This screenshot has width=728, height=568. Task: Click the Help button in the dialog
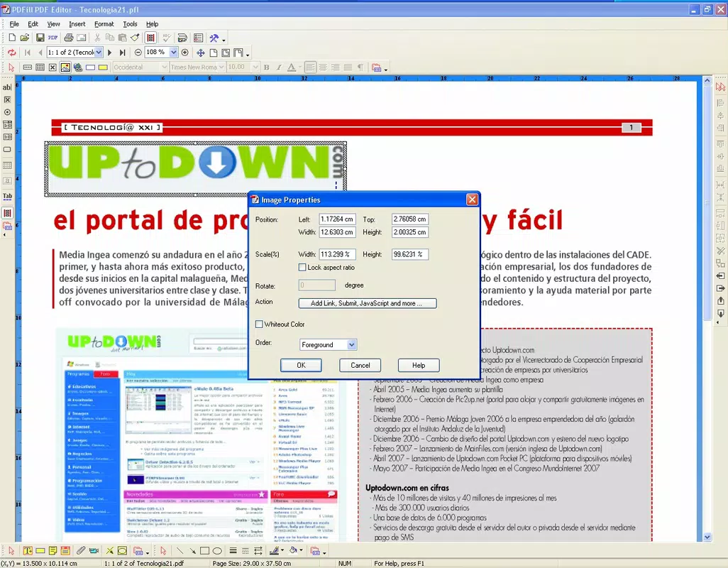pyautogui.click(x=419, y=365)
